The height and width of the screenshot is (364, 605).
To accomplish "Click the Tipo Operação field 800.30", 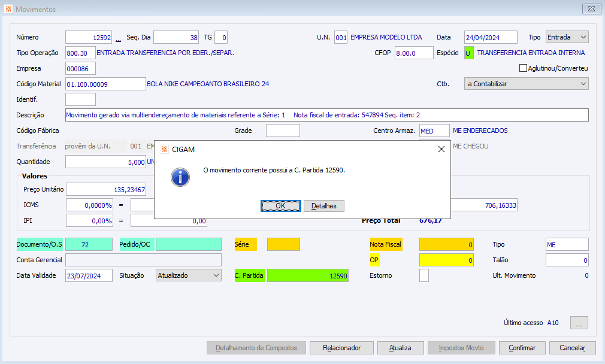I will click(80, 53).
